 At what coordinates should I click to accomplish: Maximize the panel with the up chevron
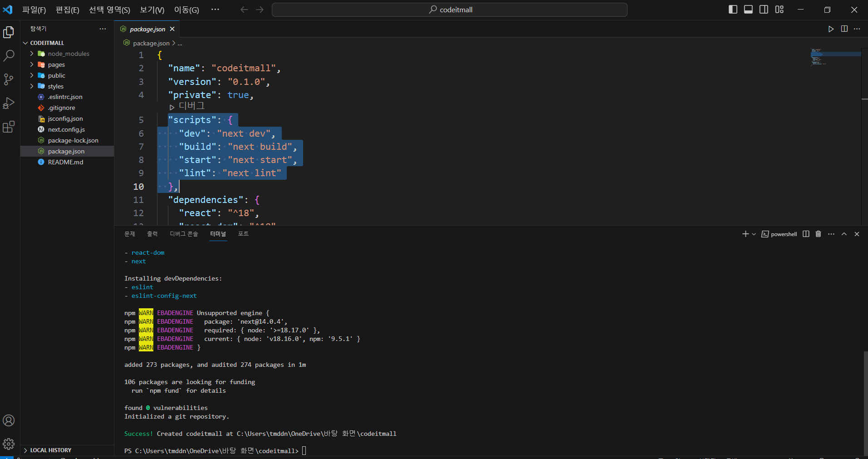pos(844,234)
